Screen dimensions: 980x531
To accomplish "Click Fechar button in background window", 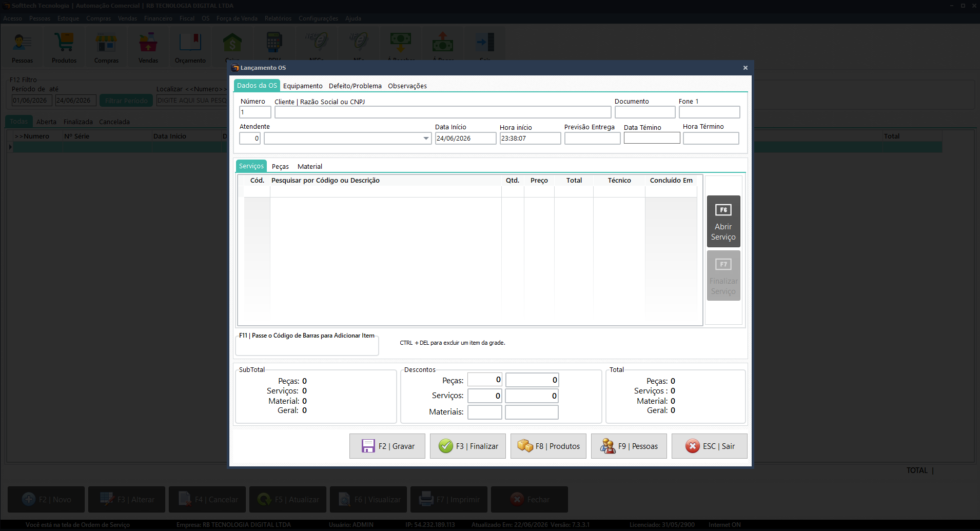I will (x=530, y=499).
